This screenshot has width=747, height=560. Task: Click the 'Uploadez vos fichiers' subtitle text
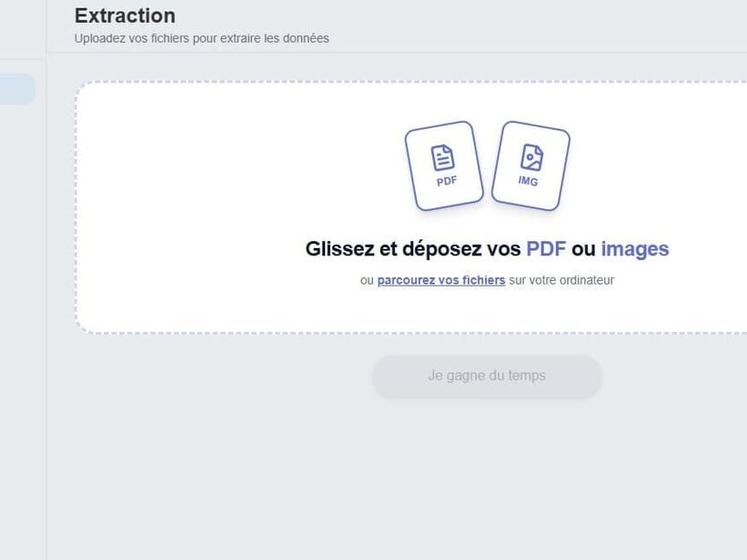tap(201, 38)
